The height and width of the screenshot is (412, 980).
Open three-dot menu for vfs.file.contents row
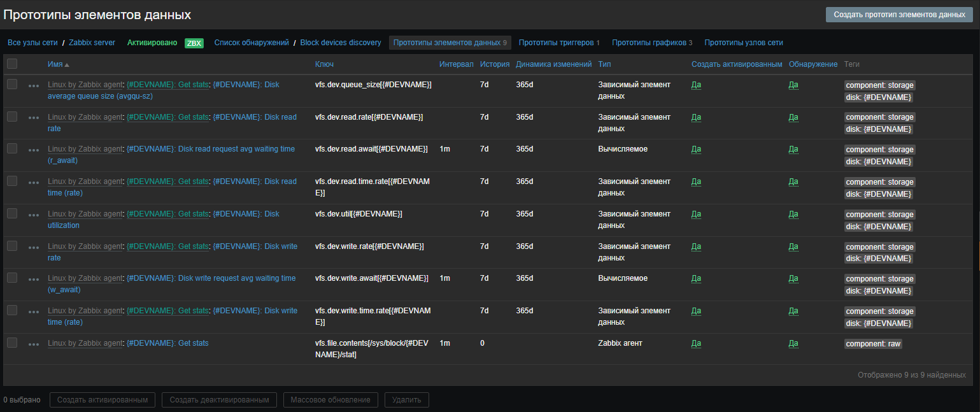34,345
